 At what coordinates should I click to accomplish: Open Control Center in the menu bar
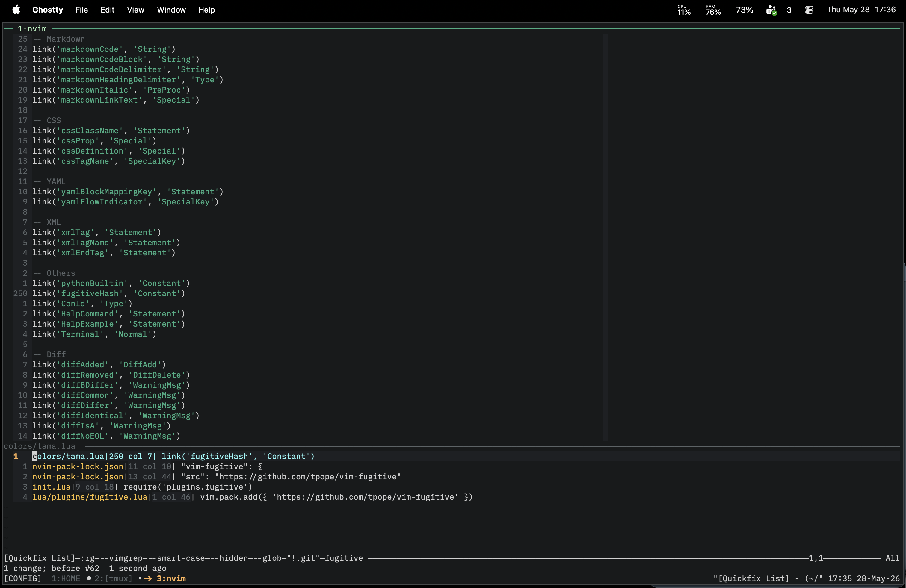809,10
